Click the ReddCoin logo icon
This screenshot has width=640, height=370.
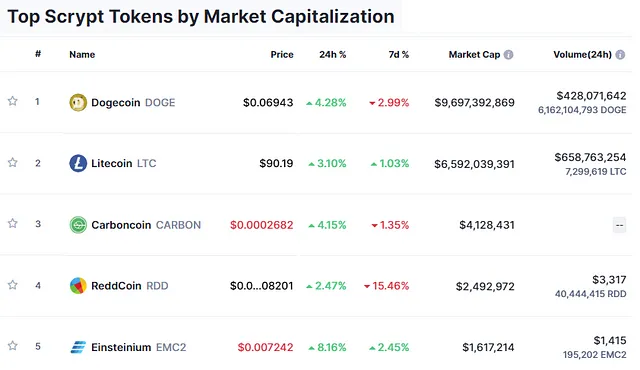pyautogui.click(x=78, y=286)
